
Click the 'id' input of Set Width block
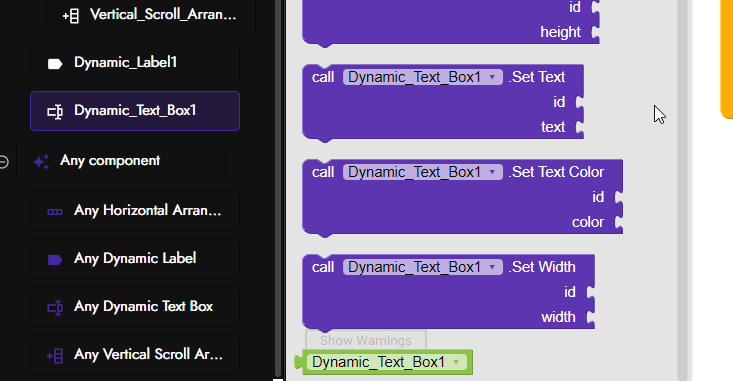pyautogui.click(x=591, y=292)
